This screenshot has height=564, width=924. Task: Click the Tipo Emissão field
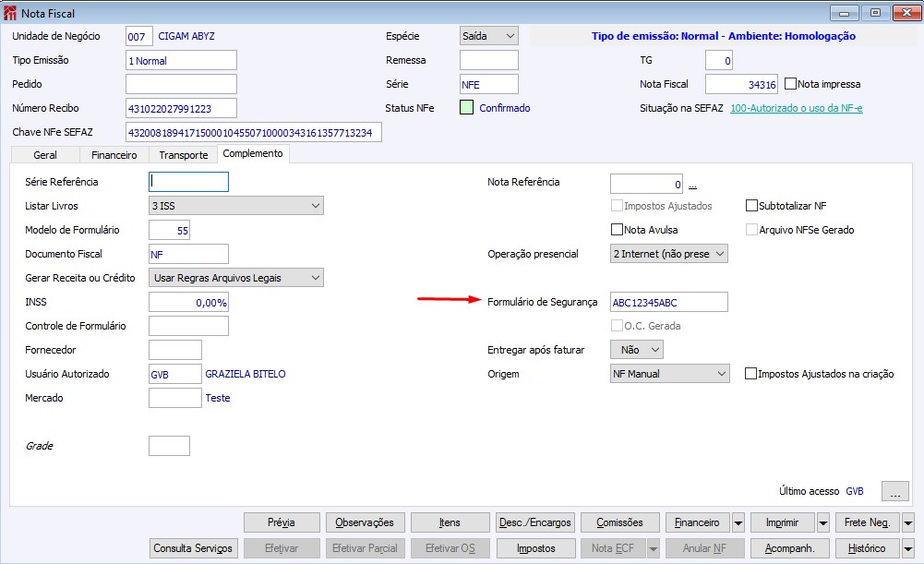(181, 60)
